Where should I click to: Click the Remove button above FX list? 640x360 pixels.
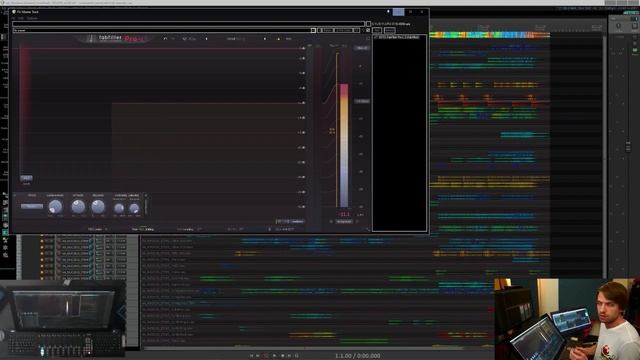[x=390, y=30]
